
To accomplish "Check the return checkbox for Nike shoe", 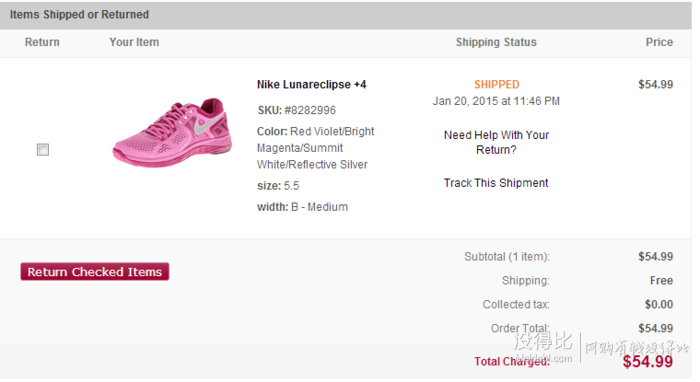I will (43, 149).
